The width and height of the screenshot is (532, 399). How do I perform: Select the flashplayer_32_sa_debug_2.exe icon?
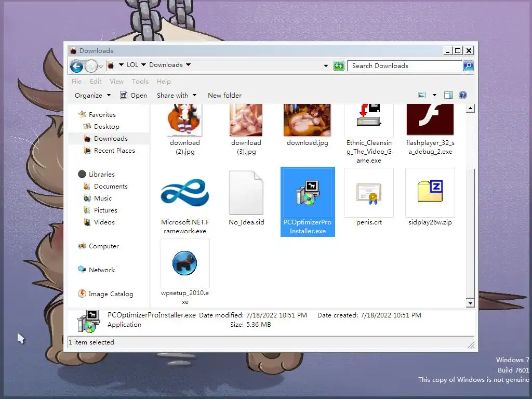tap(430, 119)
